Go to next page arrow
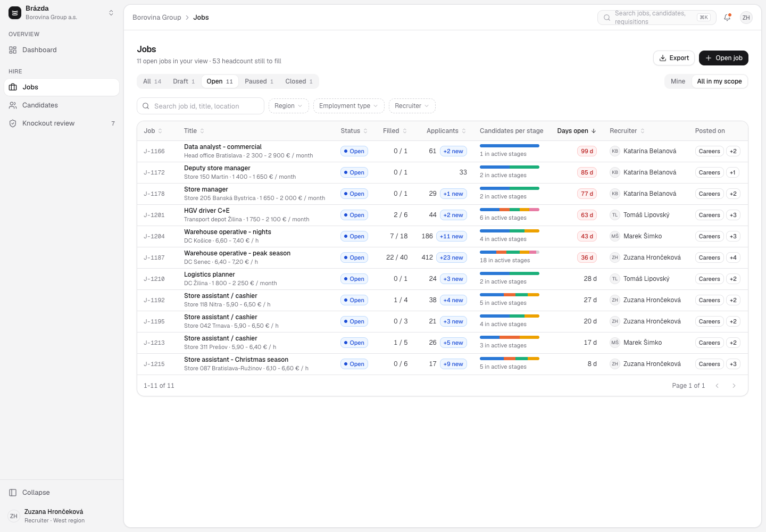This screenshot has height=532, width=766. (734, 386)
